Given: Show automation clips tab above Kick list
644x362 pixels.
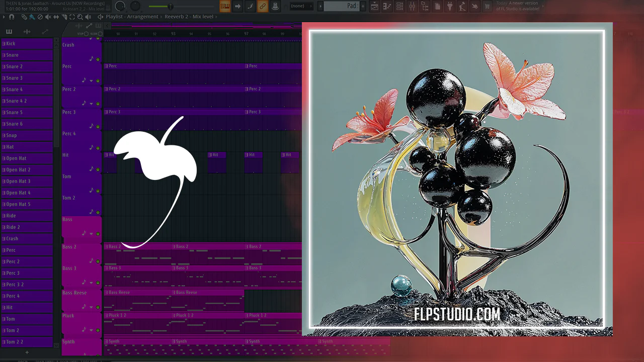Looking at the screenshot, I should pyautogui.click(x=44, y=32).
